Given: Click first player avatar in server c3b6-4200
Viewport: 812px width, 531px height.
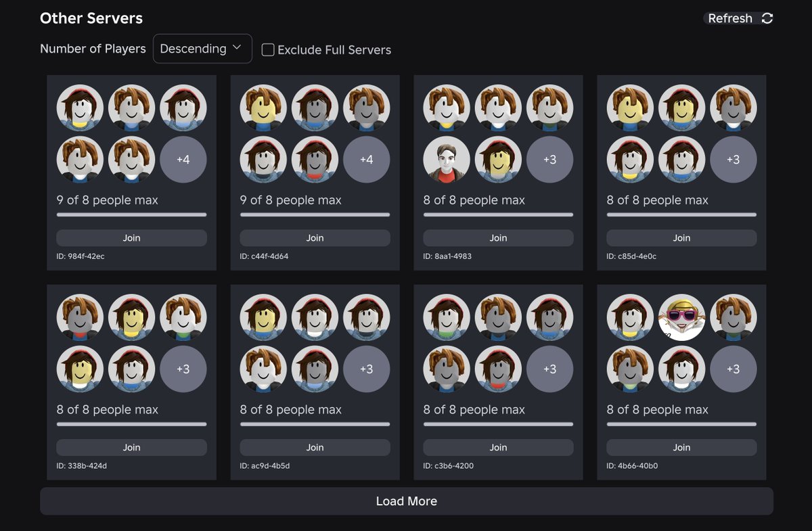Looking at the screenshot, I should (447, 317).
